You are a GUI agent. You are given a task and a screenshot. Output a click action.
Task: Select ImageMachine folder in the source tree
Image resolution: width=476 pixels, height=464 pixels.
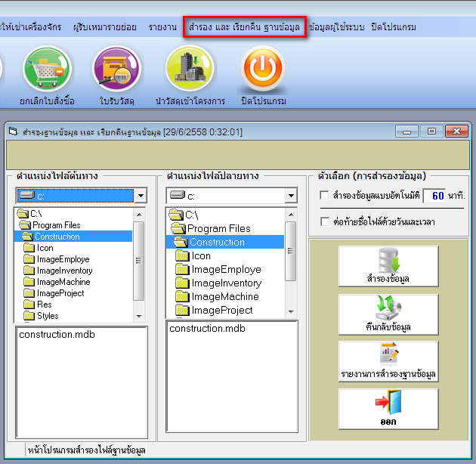coord(57,282)
